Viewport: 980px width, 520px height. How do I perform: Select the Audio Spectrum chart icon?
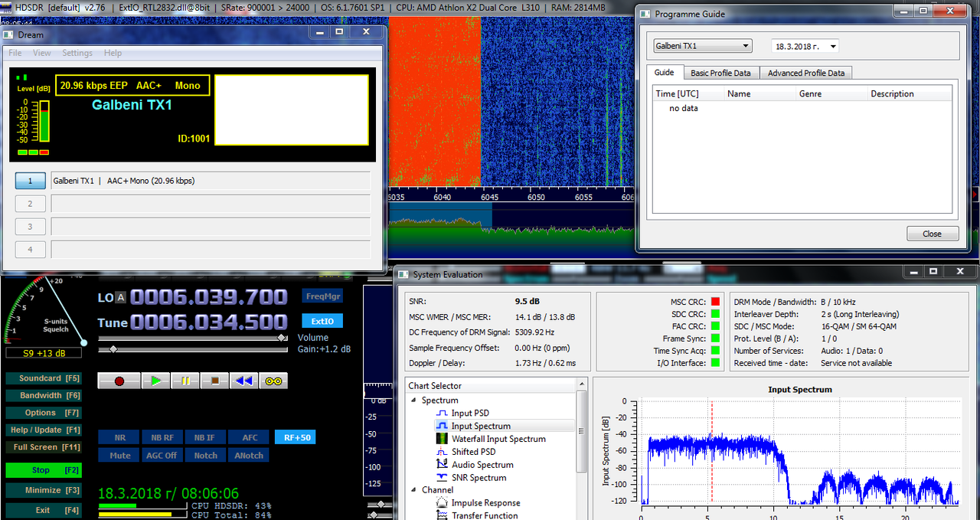[442, 465]
